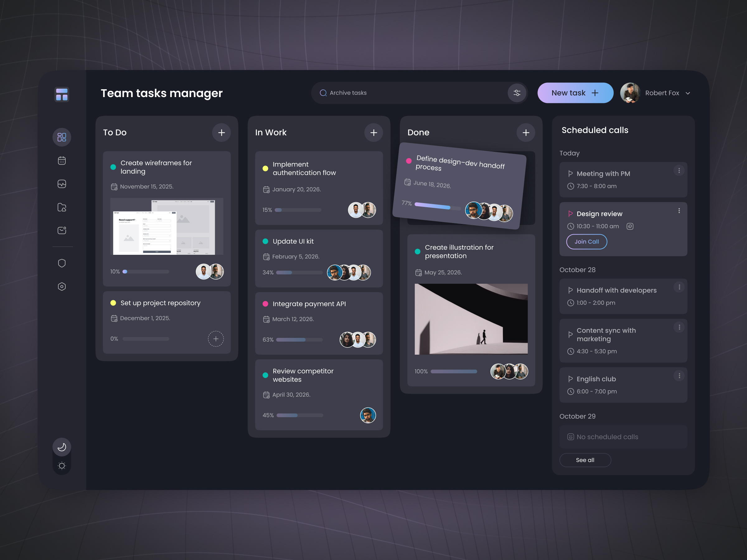Open Update UI kit task
747x560 pixels.
[x=293, y=241]
